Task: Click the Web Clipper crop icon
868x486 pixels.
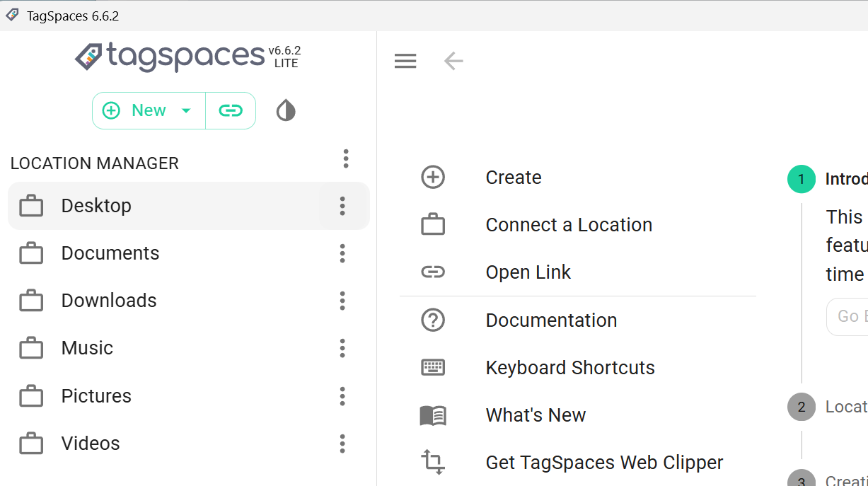Action: coord(433,462)
